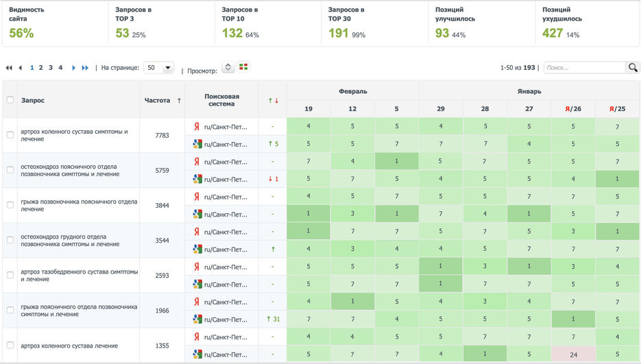The height and width of the screenshot is (364, 641).
Task: Click the next page arrow
Action: point(74,68)
